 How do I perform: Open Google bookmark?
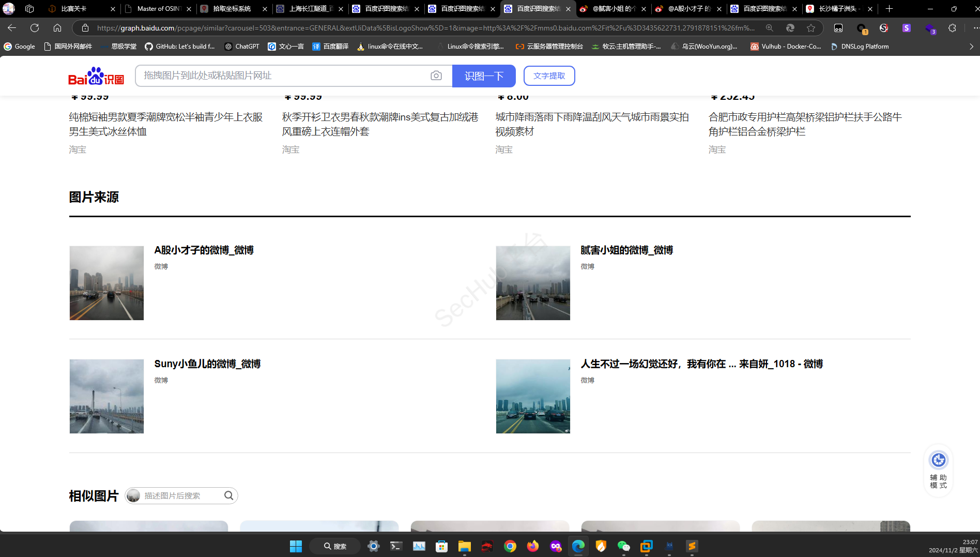[x=20, y=47]
